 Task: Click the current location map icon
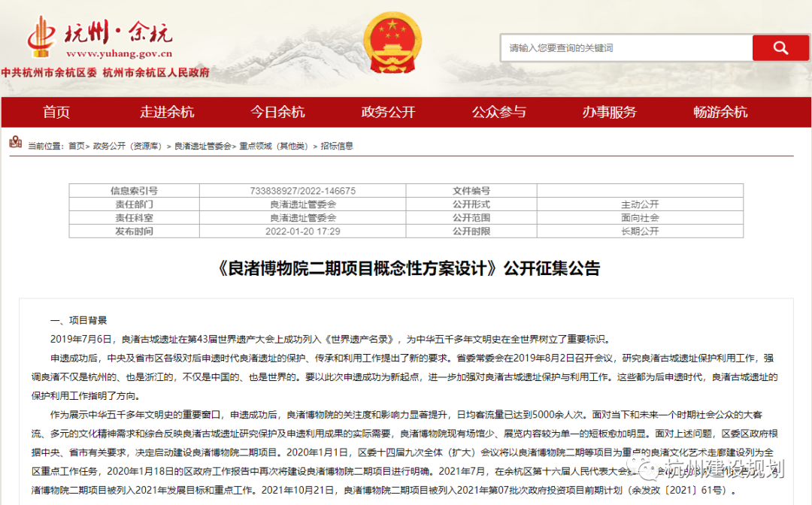(x=16, y=142)
